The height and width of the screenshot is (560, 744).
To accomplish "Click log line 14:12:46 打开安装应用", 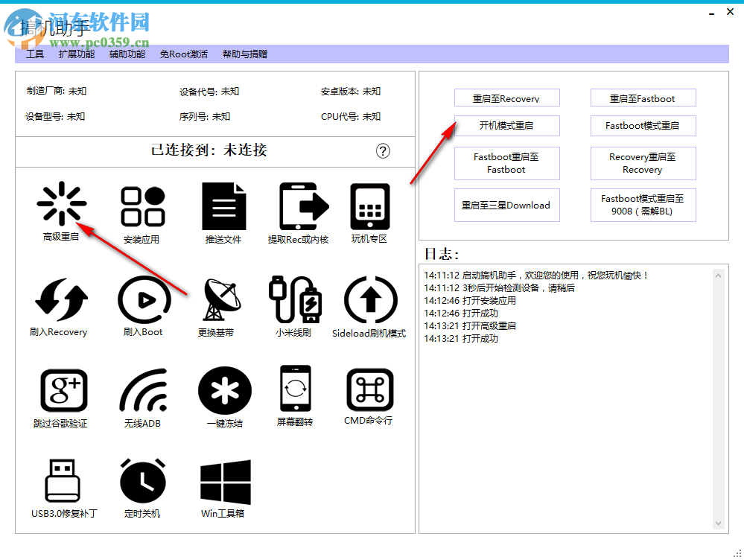I will (470, 301).
